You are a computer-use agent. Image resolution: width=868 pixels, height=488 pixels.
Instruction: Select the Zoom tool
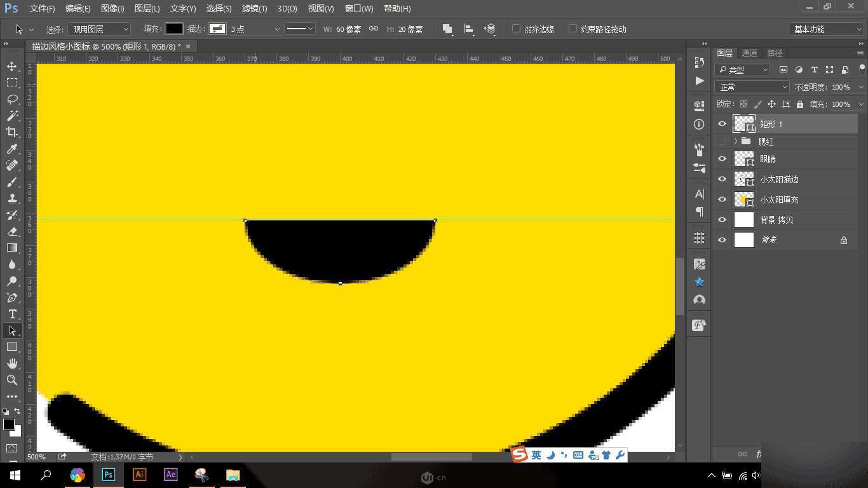pyautogui.click(x=11, y=380)
